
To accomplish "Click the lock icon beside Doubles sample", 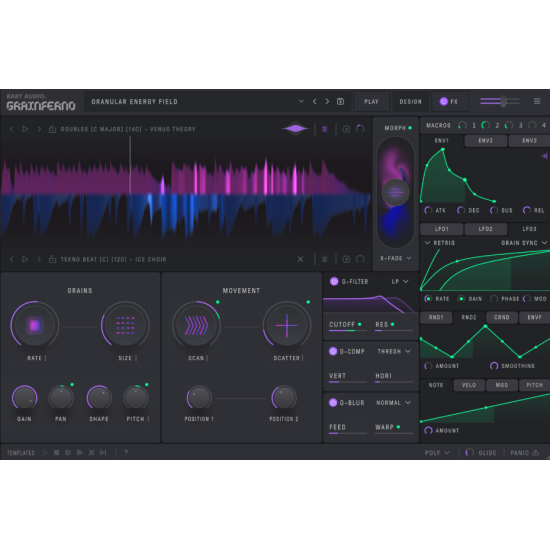I will (x=52, y=129).
